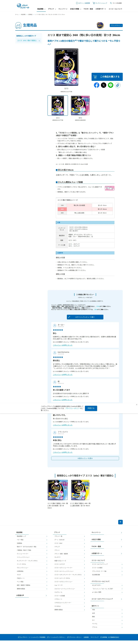This screenshot has height=644, width=138.
Task: Open オンラインショップ link in the header
Action: click(101, 3)
